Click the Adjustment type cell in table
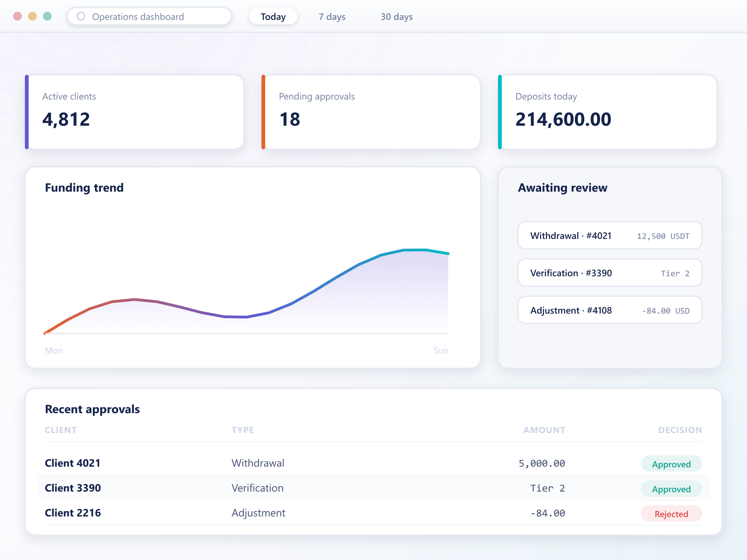Image resolution: width=747 pixels, height=560 pixels. point(259,513)
